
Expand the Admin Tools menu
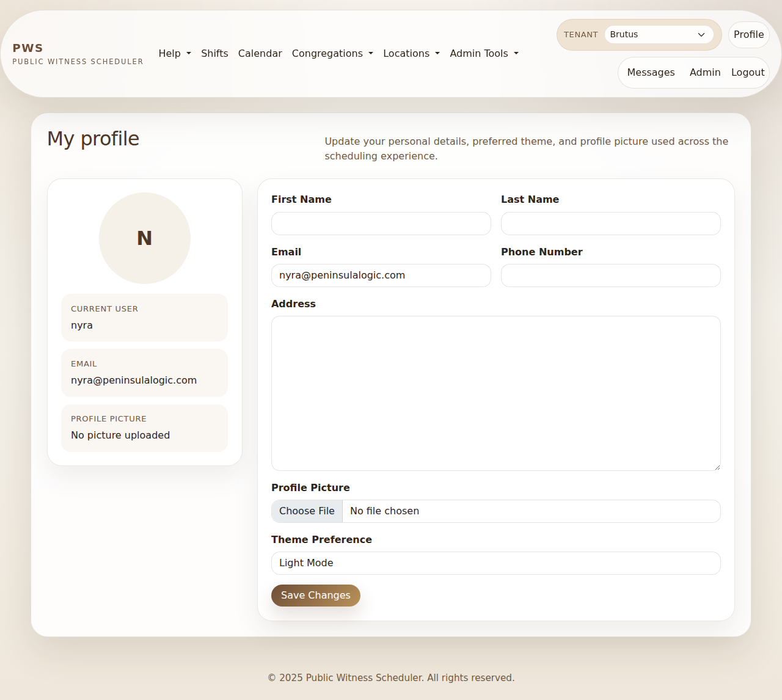pyautogui.click(x=484, y=54)
